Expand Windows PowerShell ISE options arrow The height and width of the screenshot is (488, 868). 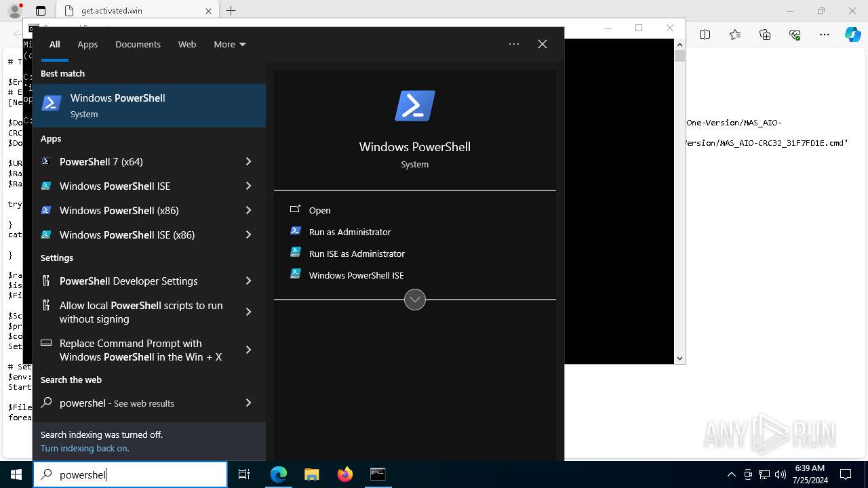click(x=248, y=186)
